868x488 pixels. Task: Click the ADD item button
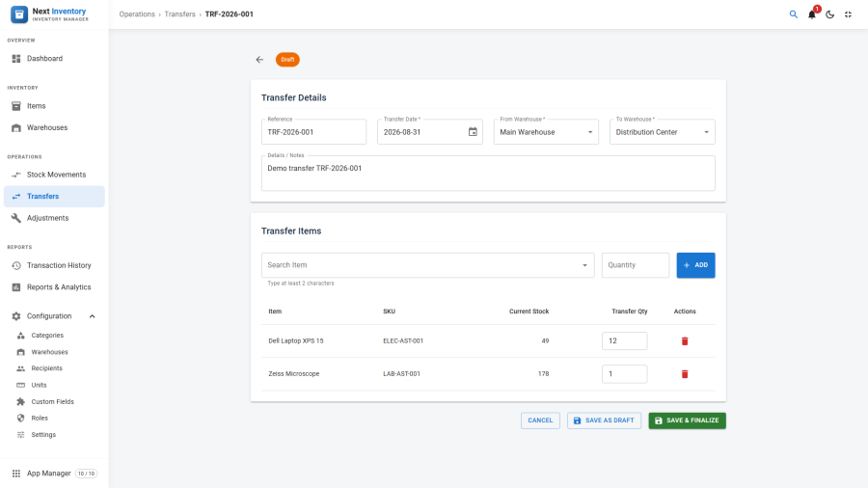coord(695,265)
